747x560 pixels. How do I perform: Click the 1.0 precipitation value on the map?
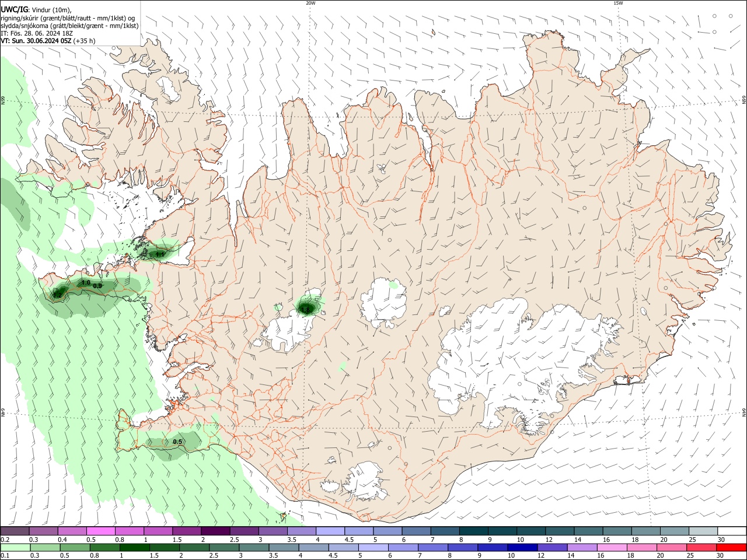pyautogui.click(x=86, y=282)
